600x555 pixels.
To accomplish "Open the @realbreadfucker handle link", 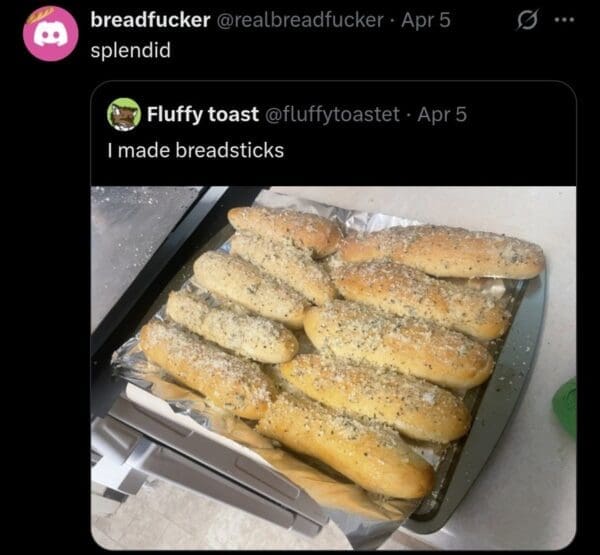I will 300,20.
